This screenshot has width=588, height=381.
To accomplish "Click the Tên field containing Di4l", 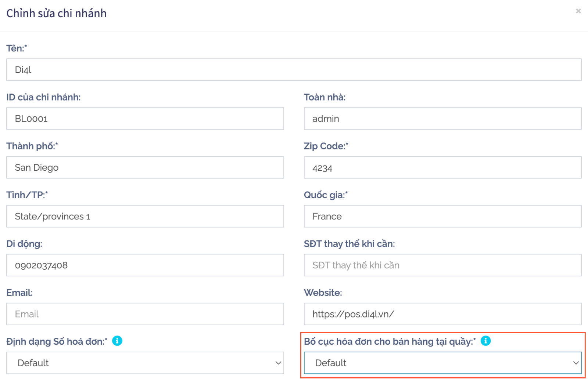I will (294, 70).
